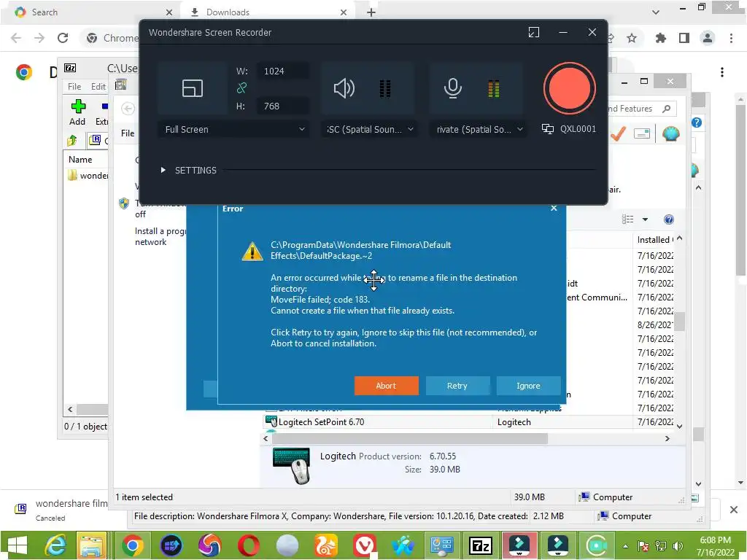Bookmark this page with star icon
This screenshot has width=747, height=560.
632,38
